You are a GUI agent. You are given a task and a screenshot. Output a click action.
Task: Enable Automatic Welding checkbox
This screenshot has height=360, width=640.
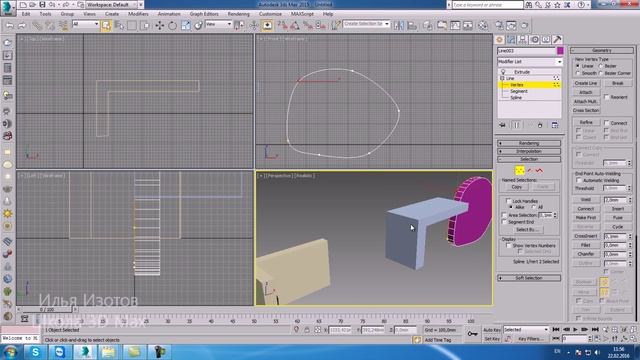tap(578, 180)
